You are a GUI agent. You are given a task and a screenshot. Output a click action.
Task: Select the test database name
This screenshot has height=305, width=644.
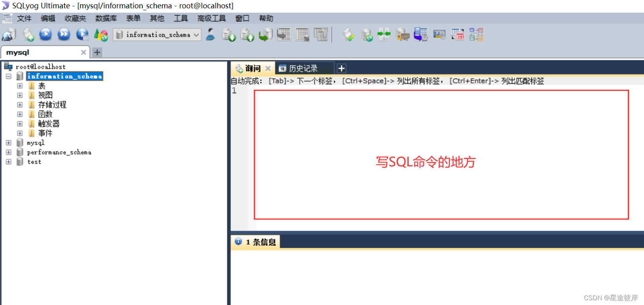(x=34, y=162)
